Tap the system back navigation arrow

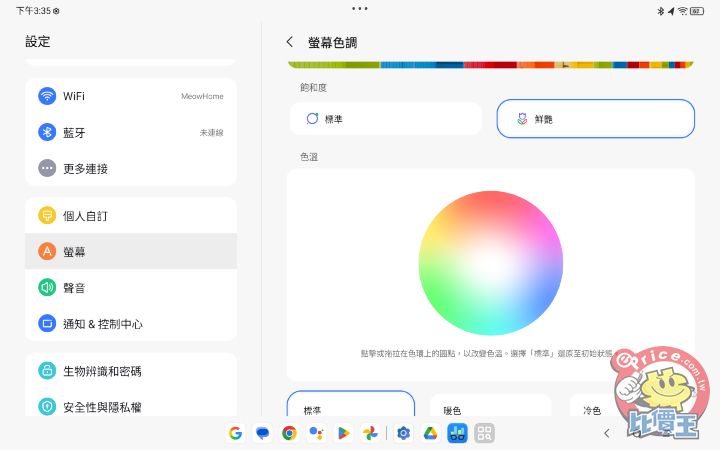607,433
